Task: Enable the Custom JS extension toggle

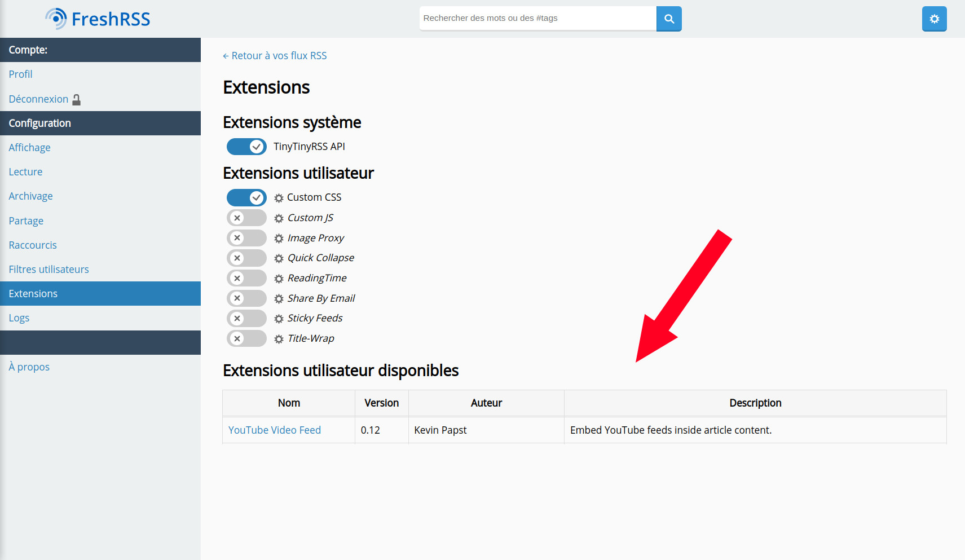Action: pos(246,218)
